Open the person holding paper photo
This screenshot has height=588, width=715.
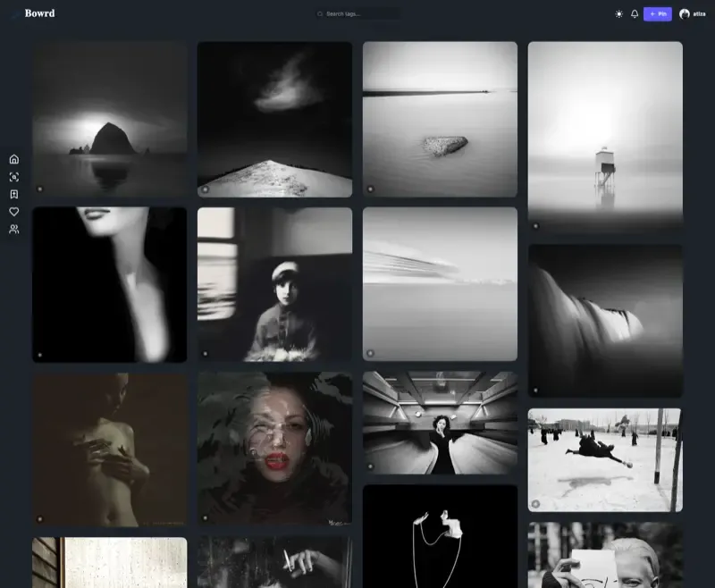[x=605, y=555]
